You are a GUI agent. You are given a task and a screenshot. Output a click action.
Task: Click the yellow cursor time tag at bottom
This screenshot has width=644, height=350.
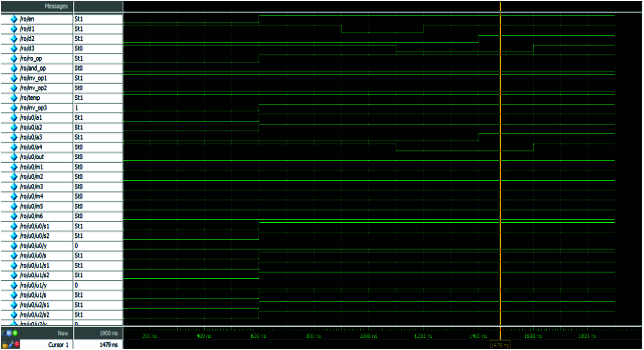coord(500,345)
